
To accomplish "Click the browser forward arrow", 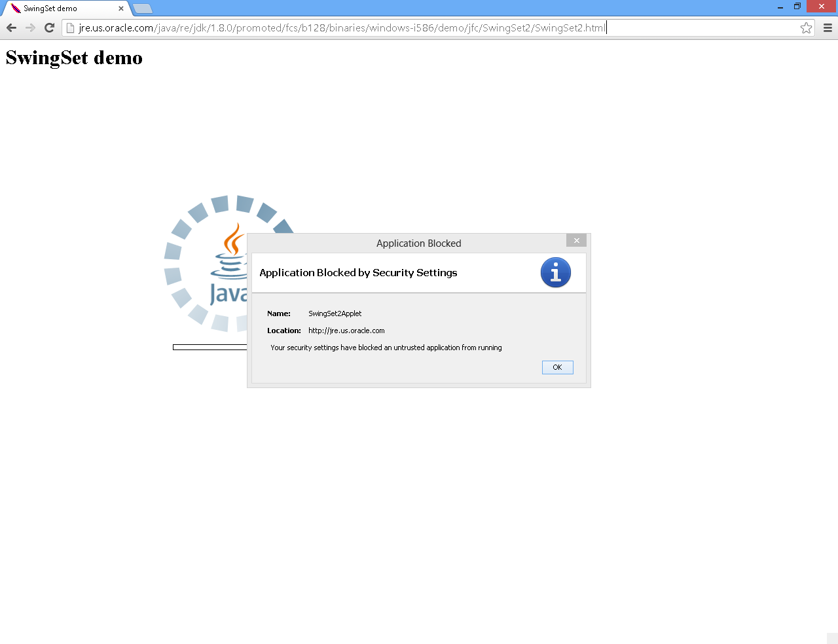I will (x=30, y=27).
